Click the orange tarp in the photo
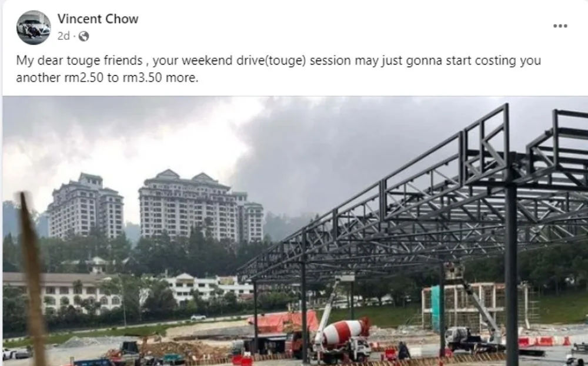Screen dimensions: 588x366 283,322
